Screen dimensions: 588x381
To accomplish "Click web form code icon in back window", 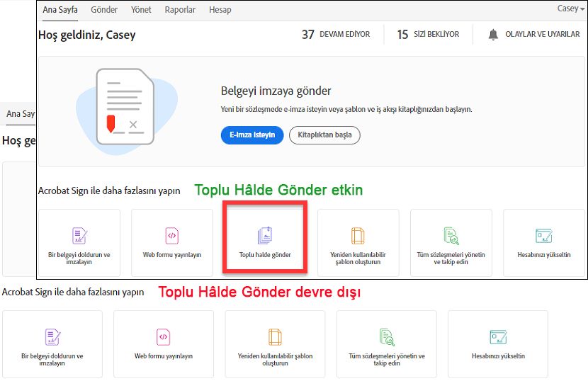I will (x=164, y=337).
